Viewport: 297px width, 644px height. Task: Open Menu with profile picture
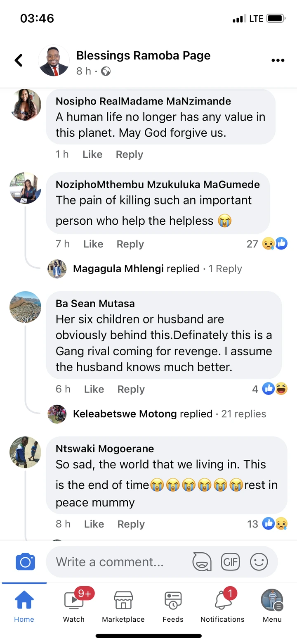click(x=272, y=605)
